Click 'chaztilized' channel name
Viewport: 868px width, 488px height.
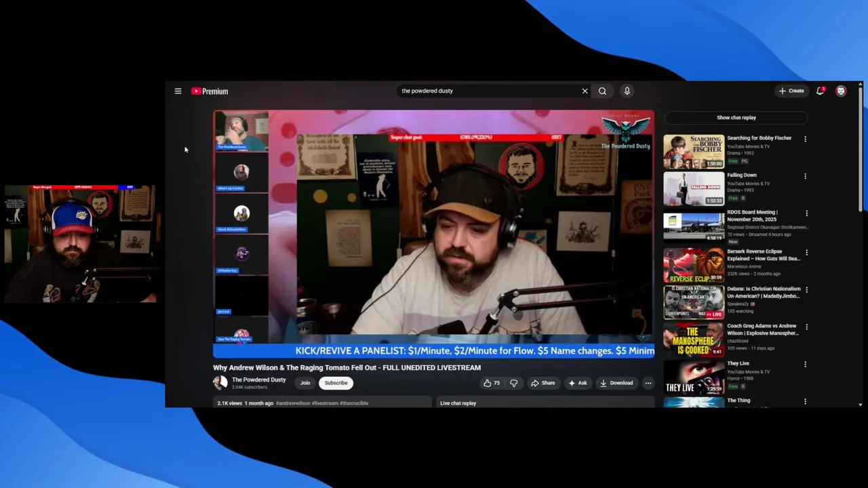tap(738, 341)
